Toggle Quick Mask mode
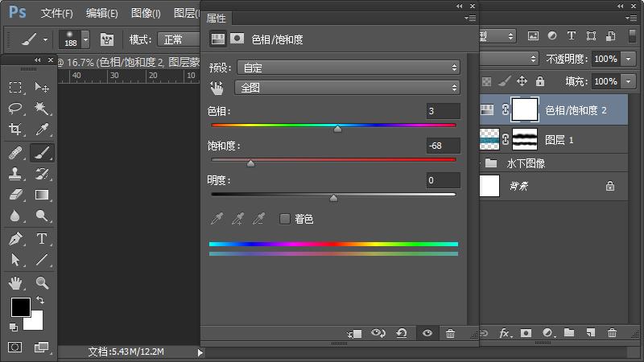Image resolution: width=644 pixels, height=362 pixels. click(14, 348)
